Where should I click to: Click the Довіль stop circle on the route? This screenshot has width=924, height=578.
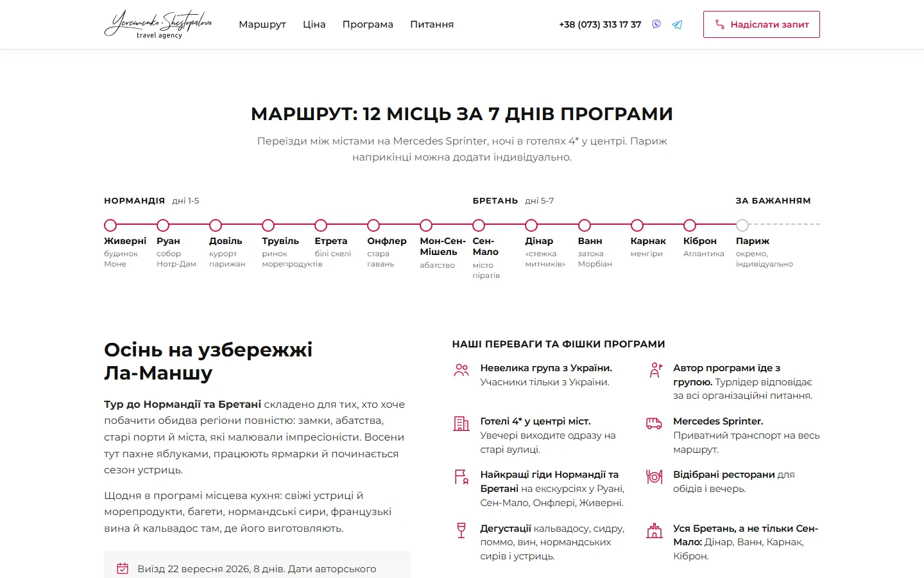click(x=216, y=225)
